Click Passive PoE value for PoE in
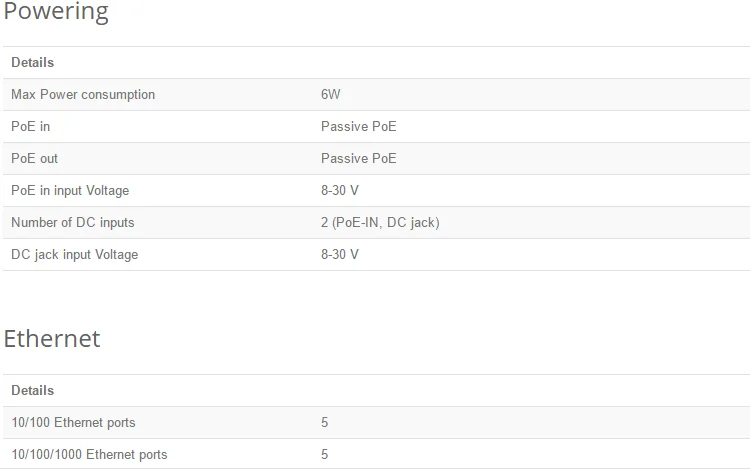This screenshot has height=470, width=750. (x=359, y=126)
